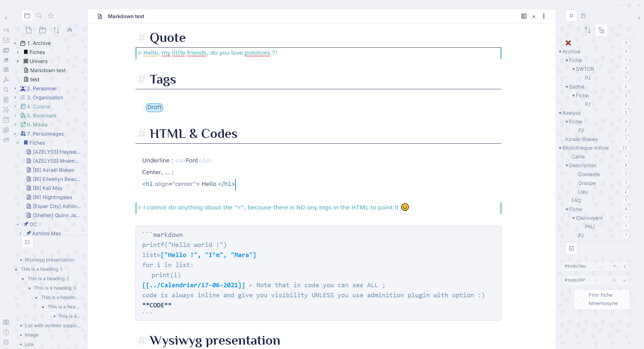The height and width of the screenshot is (349, 644).
Task: Toggle nested tag tree view
Action: coord(601,30)
